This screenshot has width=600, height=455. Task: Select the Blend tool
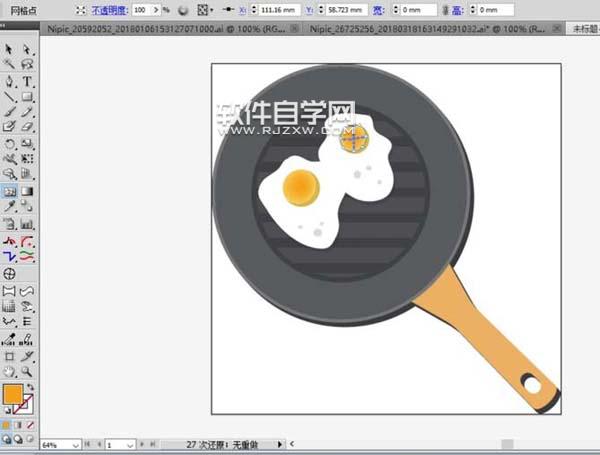point(27,206)
